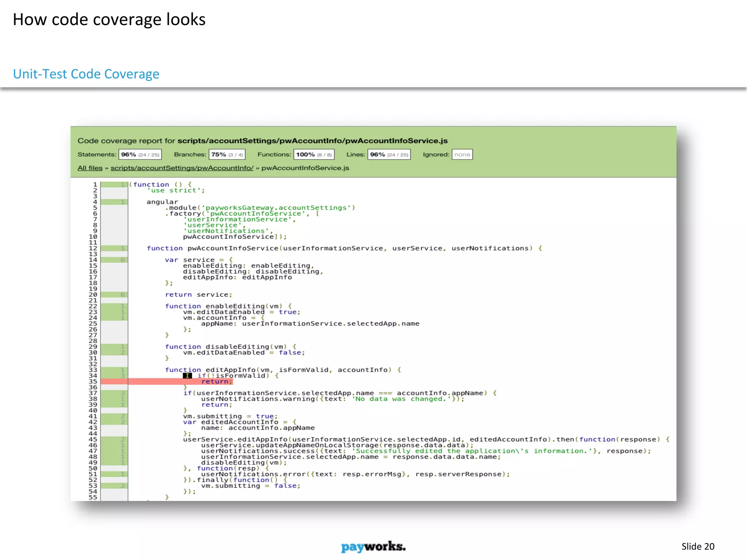Click the black 'I' branch marker on line 34
747x560 pixels.
[187, 376]
